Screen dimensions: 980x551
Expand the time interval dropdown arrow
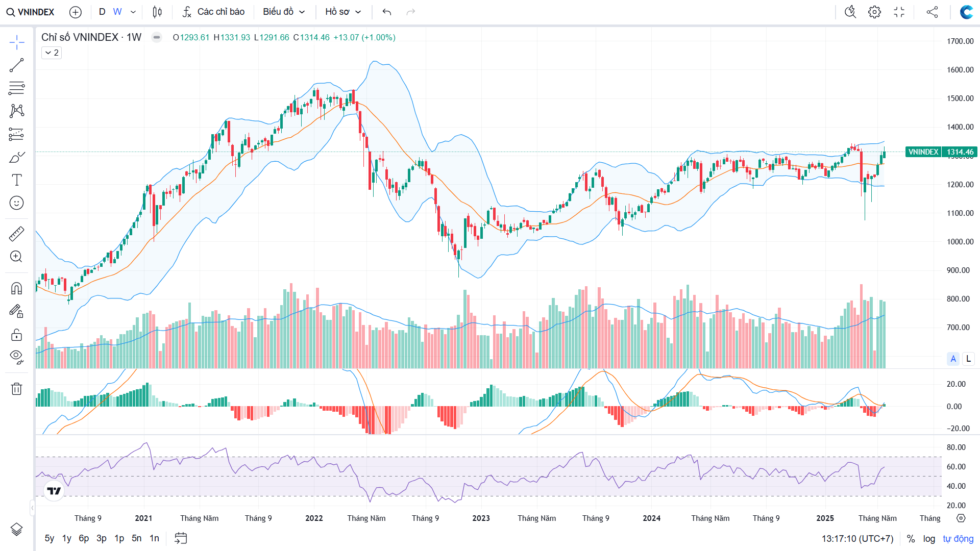pyautogui.click(x=133, y=12)
